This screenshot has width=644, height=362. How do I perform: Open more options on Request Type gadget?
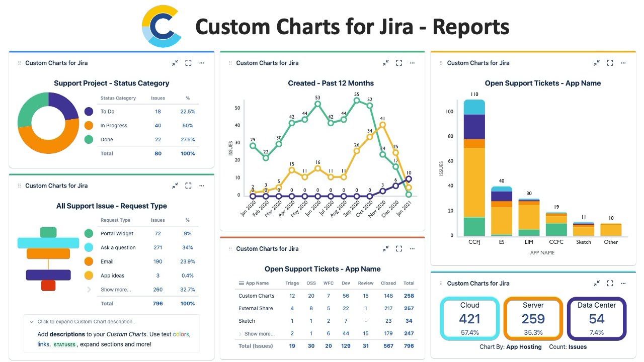click(x=202, y=186)
